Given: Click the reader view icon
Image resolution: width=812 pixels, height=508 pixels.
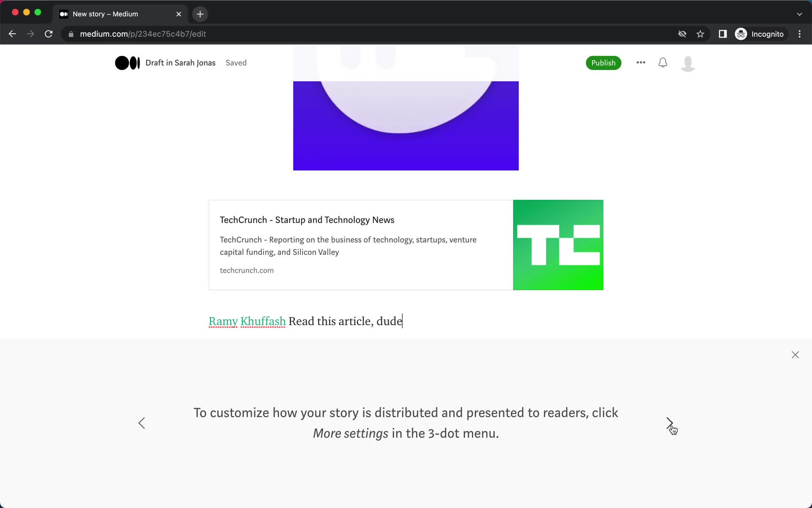Looking at the screenshot, I should pos(722,34).
